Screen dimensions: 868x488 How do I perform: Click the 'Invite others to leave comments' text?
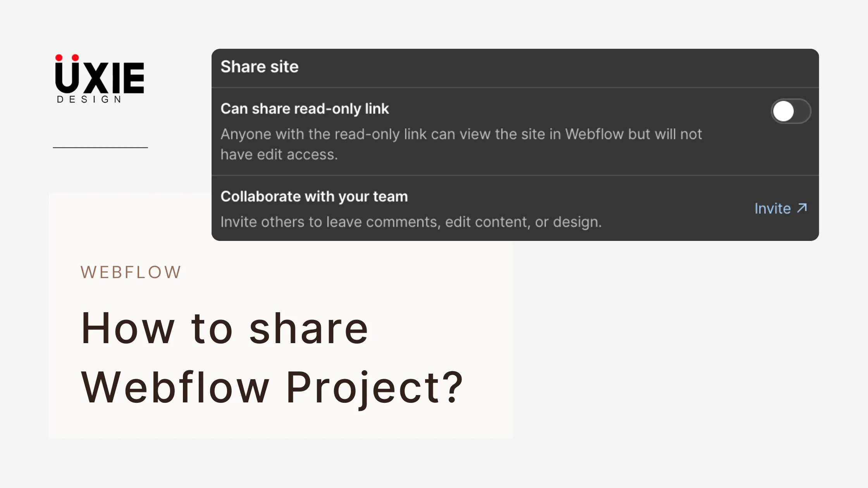coord(411,222)
